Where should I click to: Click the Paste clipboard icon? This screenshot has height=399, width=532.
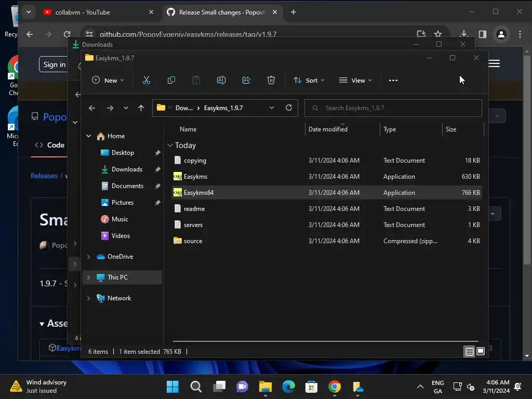click(x=196, y=81)
